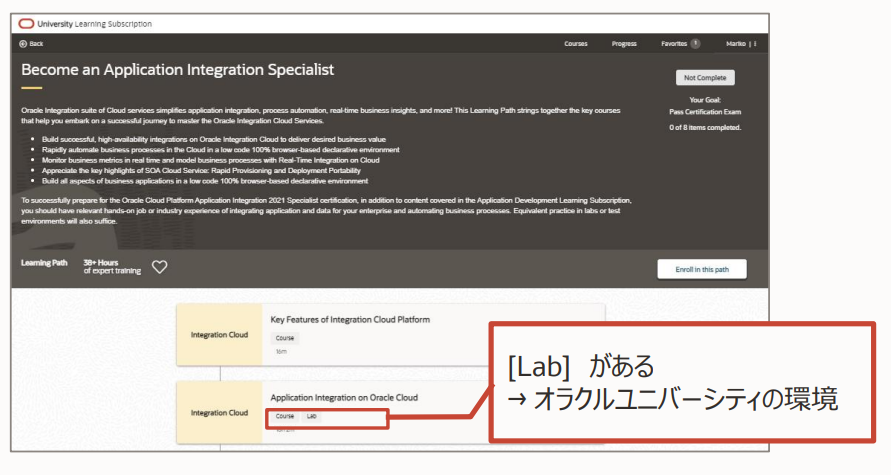Image resolution: width=891 pixels, height=475 pixels.
Task: Click the Your Goal label
Action: (705, 99)
